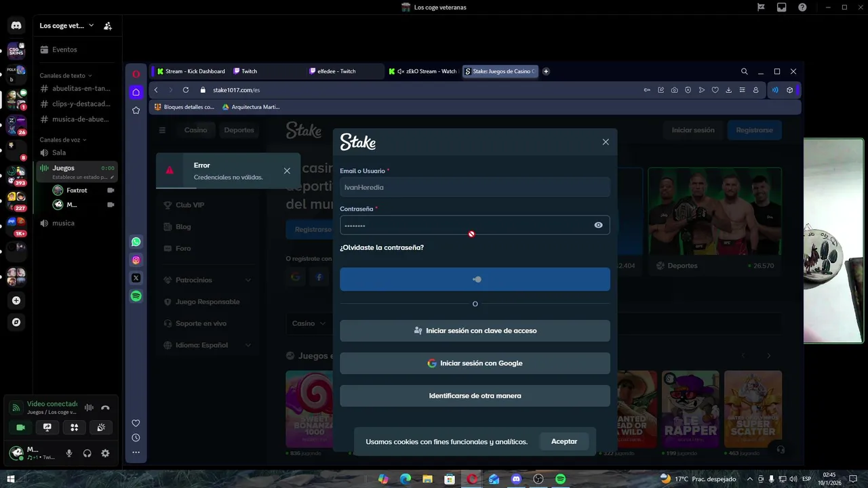868x488 pixels.
Task: Collapse Canales de texto category
Action: point(65,75)
